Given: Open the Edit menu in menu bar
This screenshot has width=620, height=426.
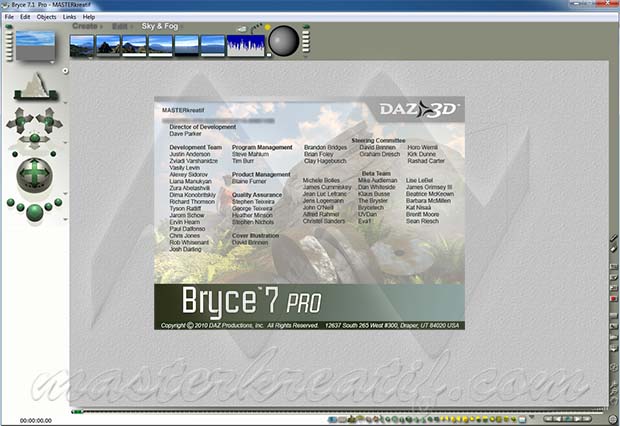Looking at the screenshot, I should pos(25,17).
